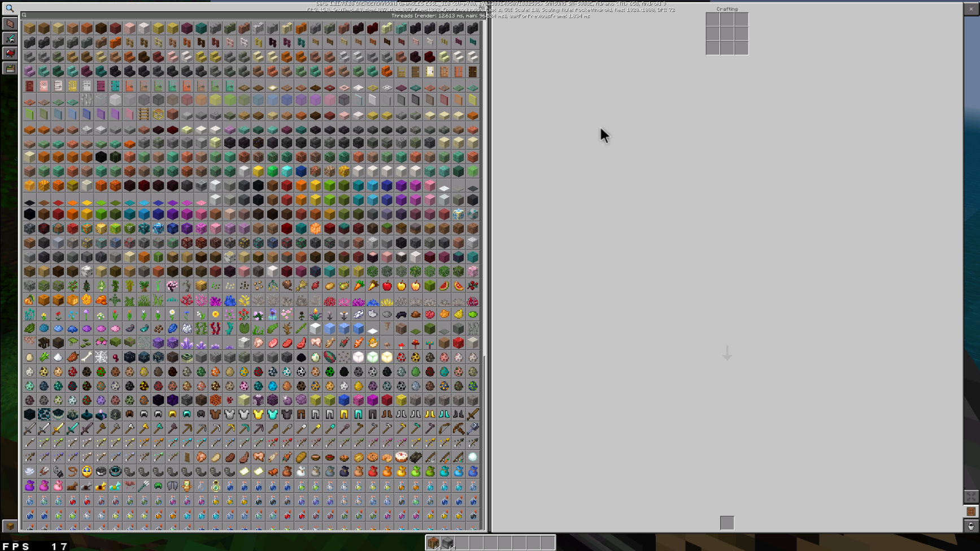
Task: Select the iron bars item
Action: coord(86,100)
